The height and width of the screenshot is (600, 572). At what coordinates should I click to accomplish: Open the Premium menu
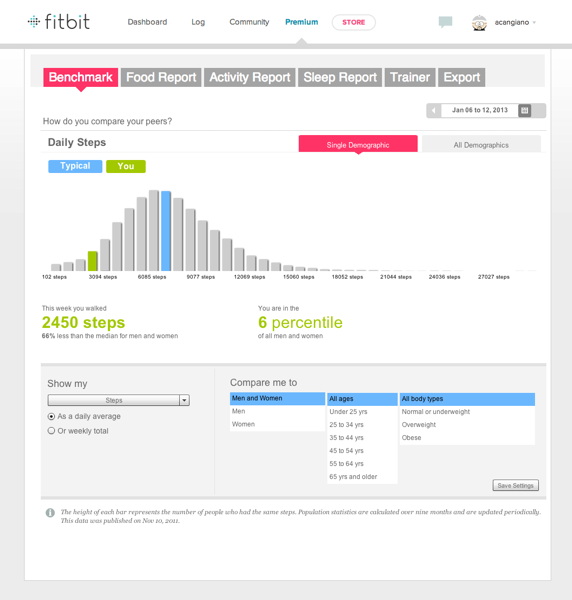pyautogui.click(x=301, y=22)
